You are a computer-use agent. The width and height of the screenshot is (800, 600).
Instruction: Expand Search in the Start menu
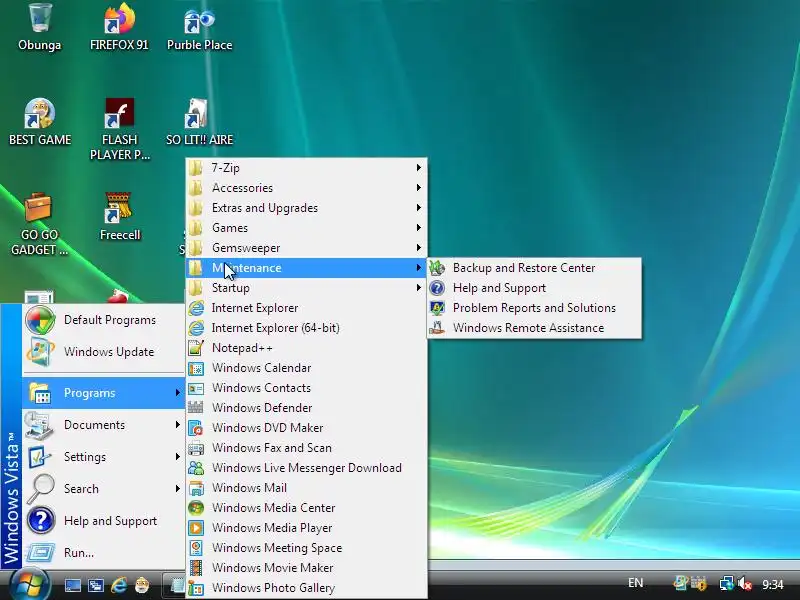103,489
